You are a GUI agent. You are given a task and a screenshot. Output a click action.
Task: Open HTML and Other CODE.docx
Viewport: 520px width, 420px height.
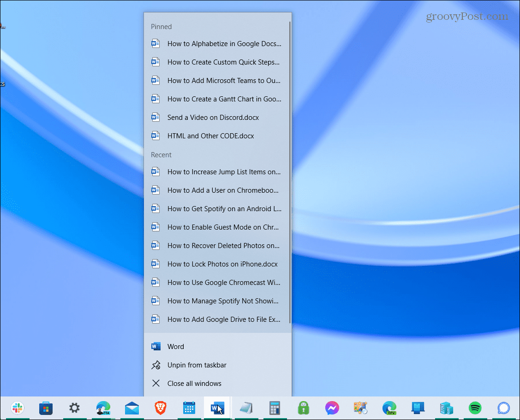point(210,136)
